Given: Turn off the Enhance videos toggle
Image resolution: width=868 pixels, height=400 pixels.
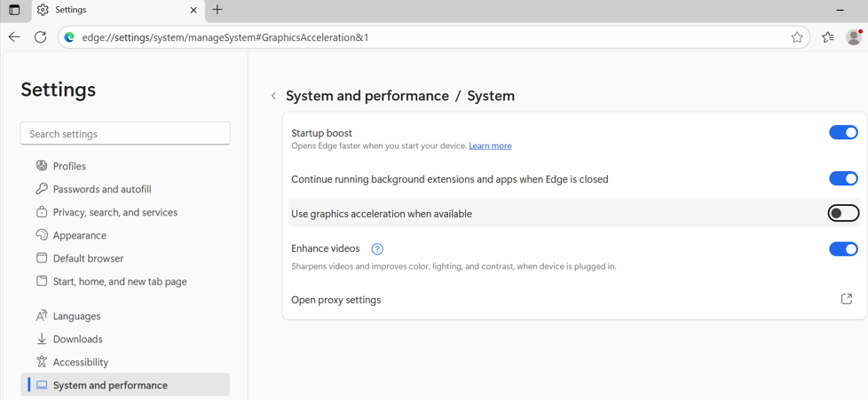Looking at the screenshot, I should [x=843, y=249].
